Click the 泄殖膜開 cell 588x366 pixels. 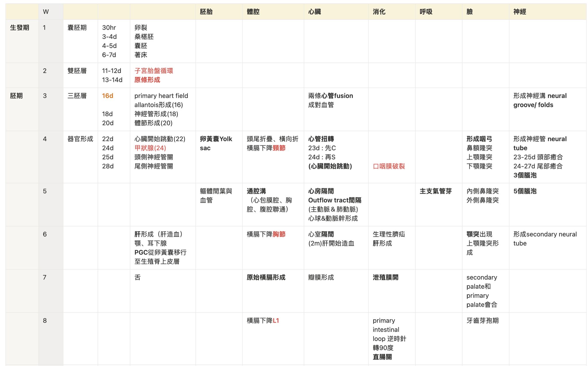(x=385, y=277)
